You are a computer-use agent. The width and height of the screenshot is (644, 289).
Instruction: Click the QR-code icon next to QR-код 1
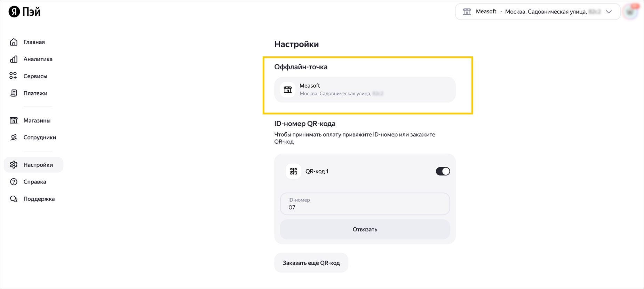click(293, 171)
